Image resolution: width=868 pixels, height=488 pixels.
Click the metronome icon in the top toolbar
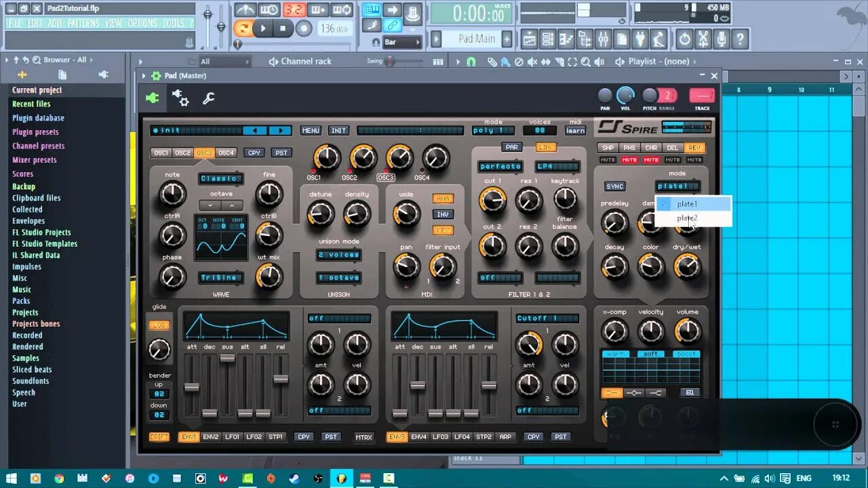[245, 9]
